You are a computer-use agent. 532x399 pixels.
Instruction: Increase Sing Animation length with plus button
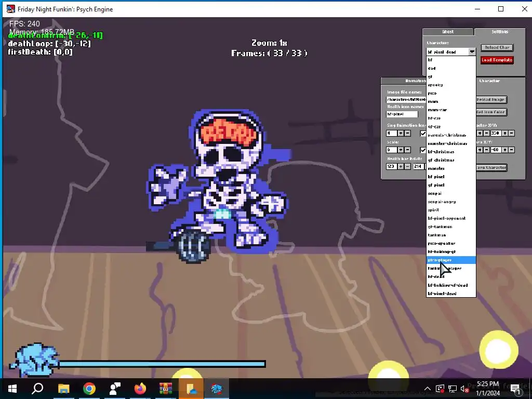[401, 134]
